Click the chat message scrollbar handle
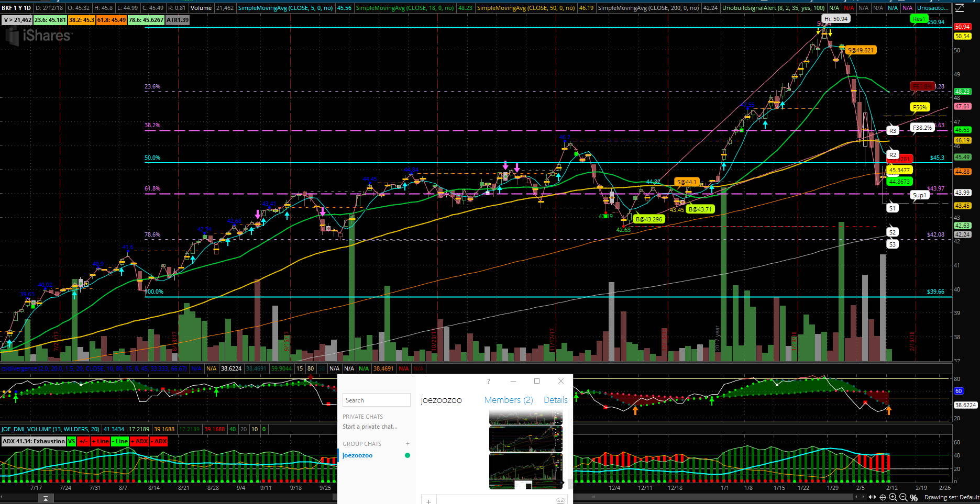This screenshot has width=980, height=504. tap(570, 484)
